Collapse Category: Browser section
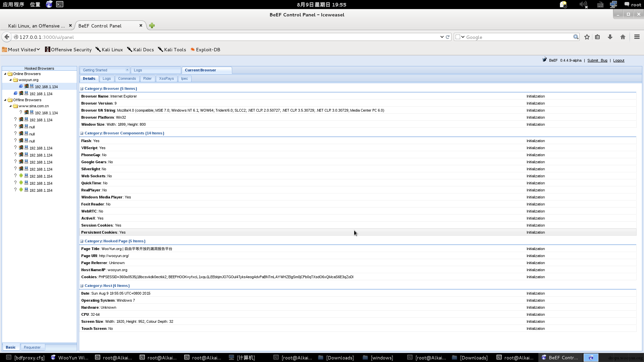Viewport: 644px width, 362px height. (x=82, y=89)
